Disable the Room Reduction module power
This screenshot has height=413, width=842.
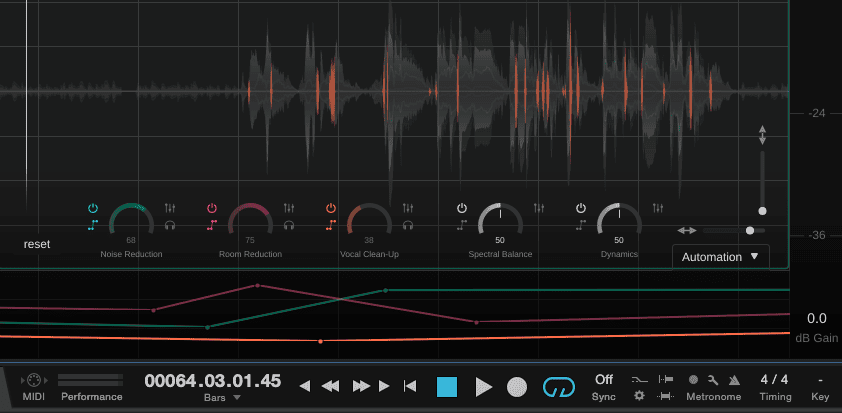[212, 208]
